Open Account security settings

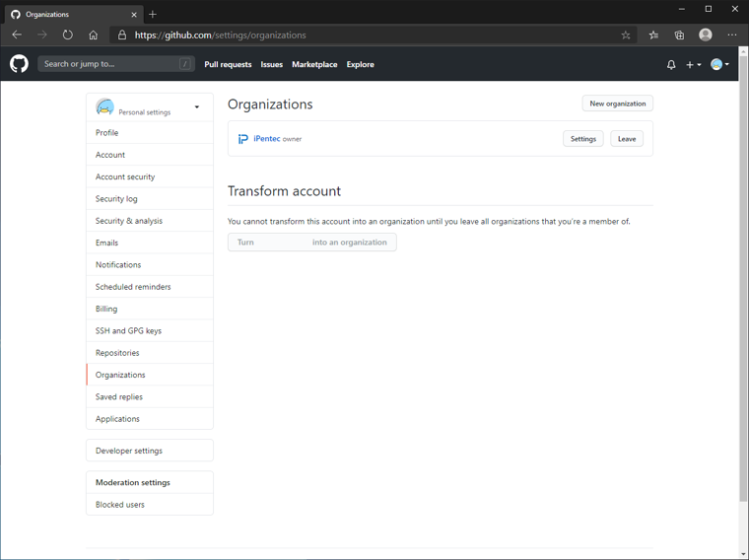(150, 176)
